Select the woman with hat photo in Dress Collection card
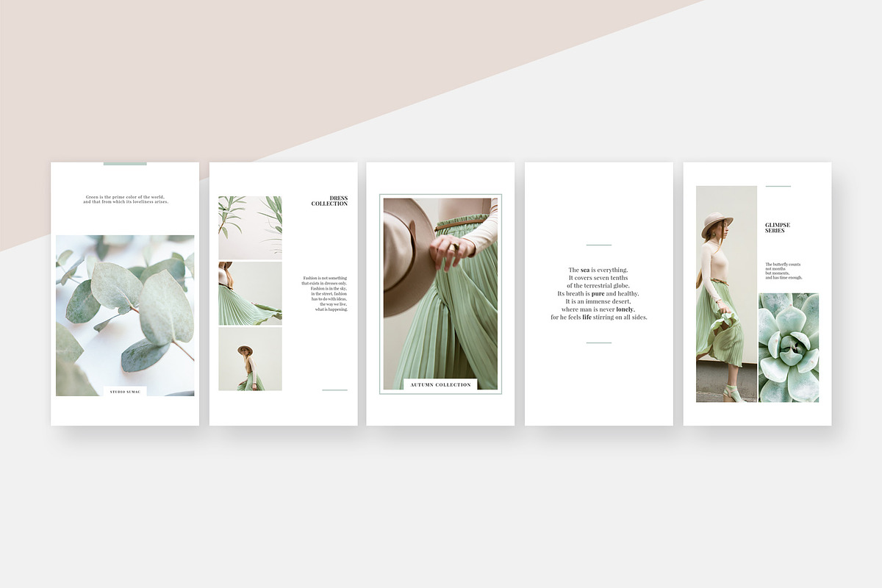This screenshot has height=588, width=882. (x=250, y=359)
